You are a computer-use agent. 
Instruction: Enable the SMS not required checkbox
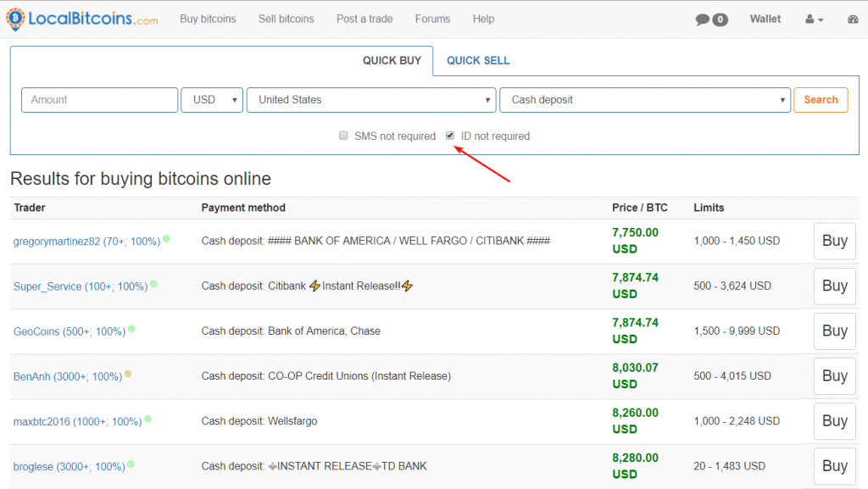click(343, 136)
